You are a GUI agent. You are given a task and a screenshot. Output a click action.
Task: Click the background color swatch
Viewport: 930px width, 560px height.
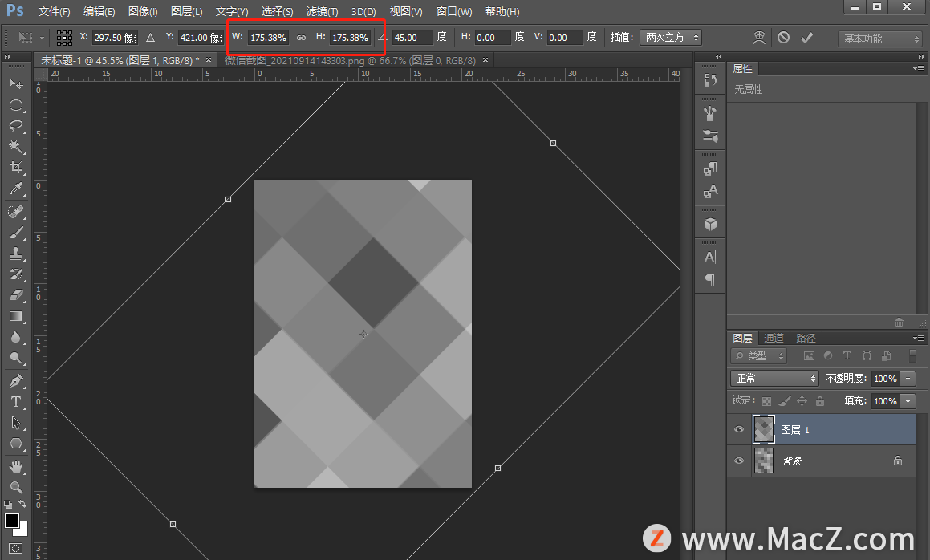[22, 530]
